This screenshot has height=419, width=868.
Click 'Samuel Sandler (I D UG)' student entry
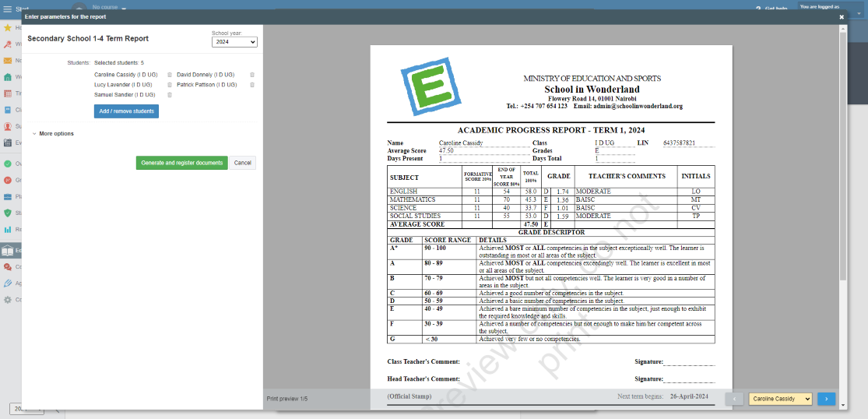[125, 95]
